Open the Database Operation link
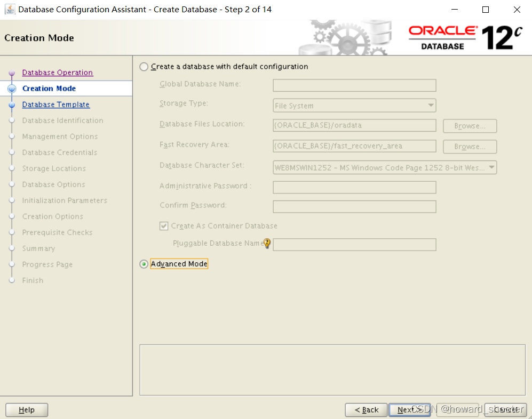 pyautogui.click(x=57, y=72)
